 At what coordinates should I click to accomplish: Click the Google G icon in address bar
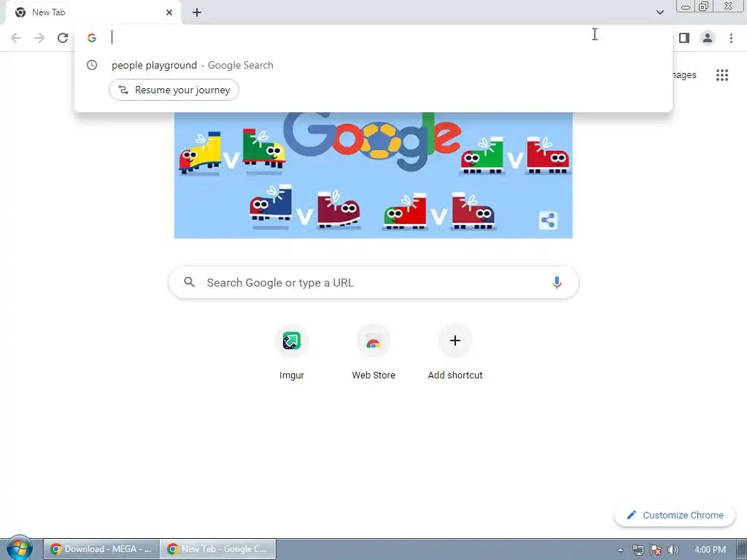[92, 38]
